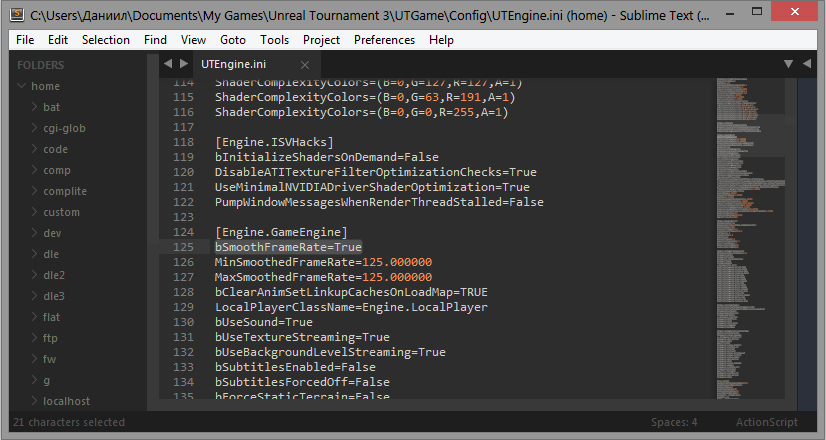The height and width of the screenshot is (440, 826).
Task: Select the dle2 folder
Action: point(54,275)
